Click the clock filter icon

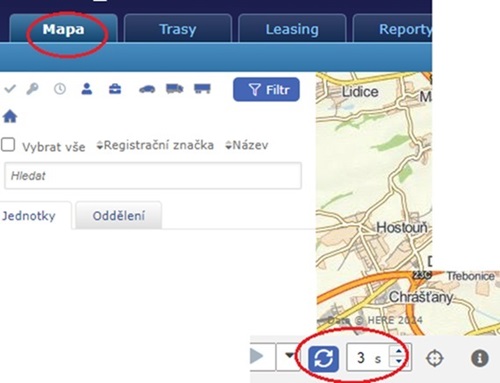point(60,89)
